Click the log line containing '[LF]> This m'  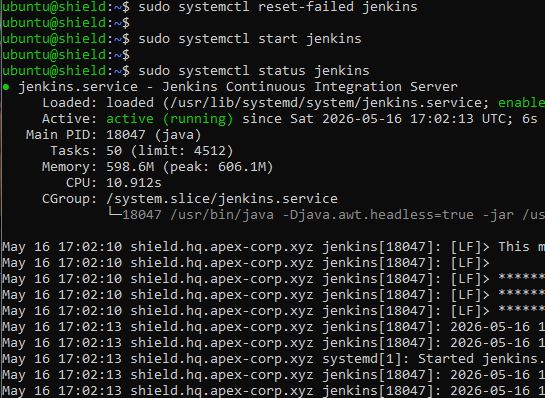pyautogui.click(x=273, y=246)
